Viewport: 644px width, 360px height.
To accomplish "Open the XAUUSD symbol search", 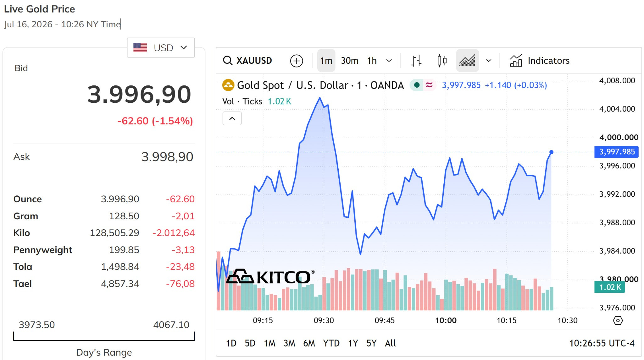I will point(247,60).
